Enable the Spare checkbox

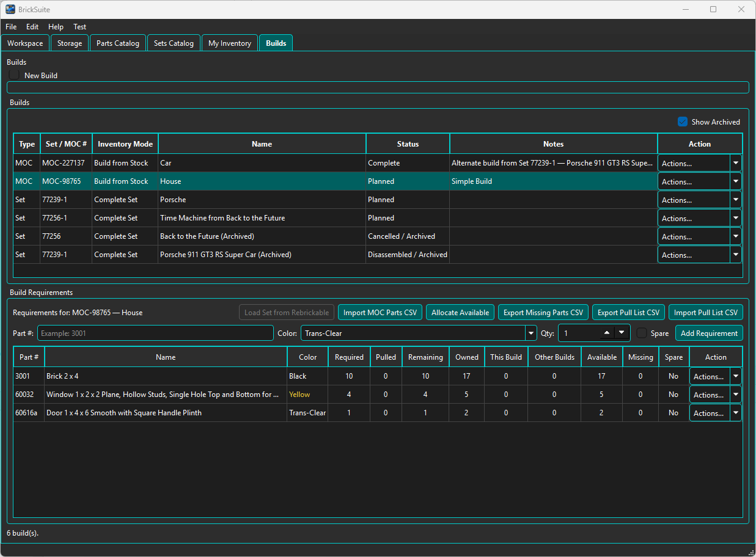[x=642, y=333]
